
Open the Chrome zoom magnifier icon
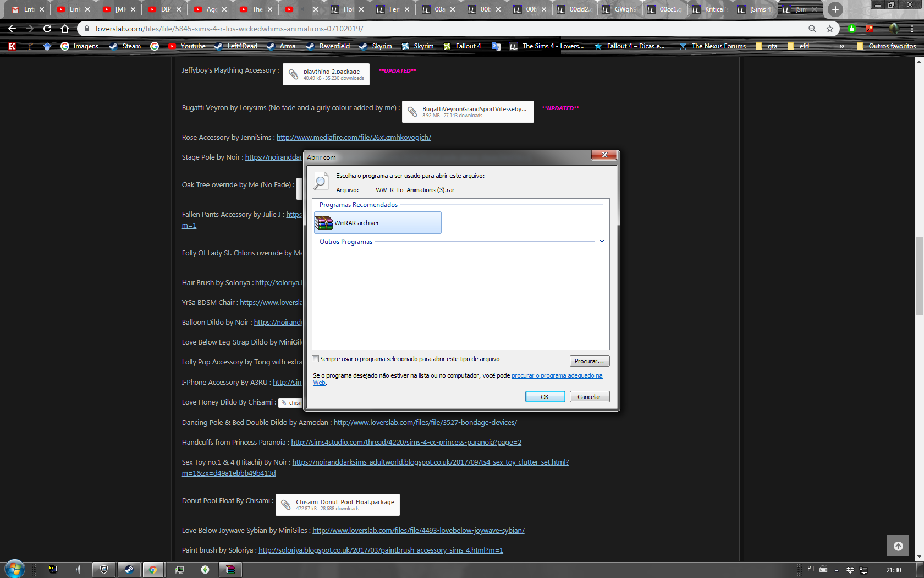[812, 29]
